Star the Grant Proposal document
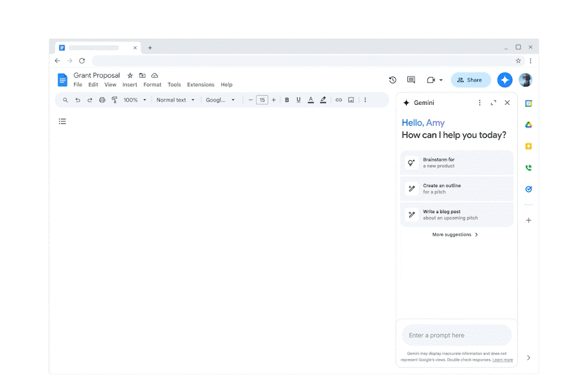The image size is (588, 386). pyautogui.click(x=130, y=75)
